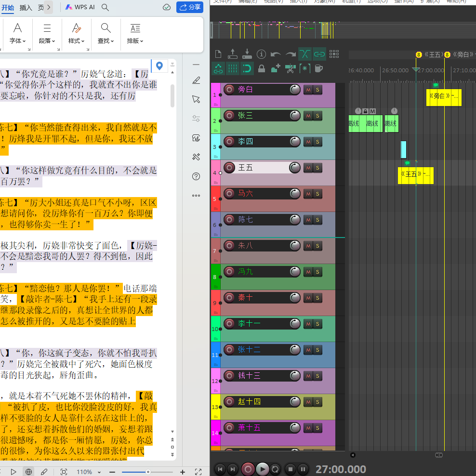
Task: Click the pause button in REAPER transport
Action: [303, 469]
